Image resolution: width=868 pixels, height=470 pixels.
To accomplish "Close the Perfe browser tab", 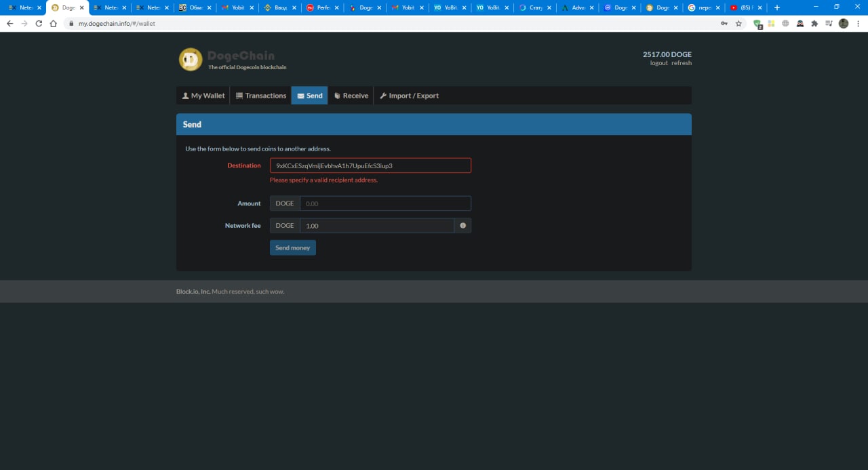I will 336,7.
